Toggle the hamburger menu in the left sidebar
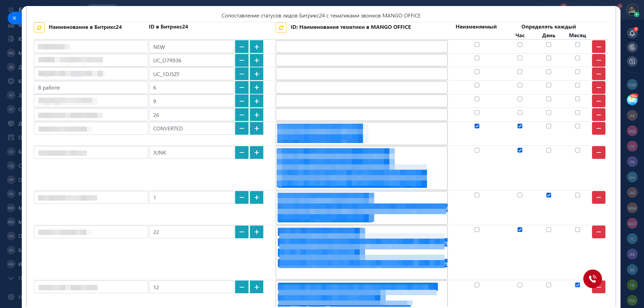The height and width of the screenshot is (308, 644). 11,10
